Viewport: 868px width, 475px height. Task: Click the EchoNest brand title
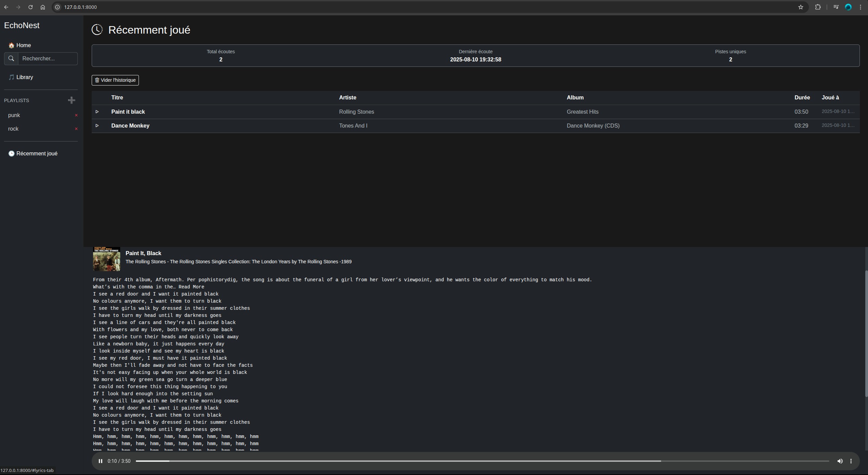pyautogui.click(x=22, y=25)
